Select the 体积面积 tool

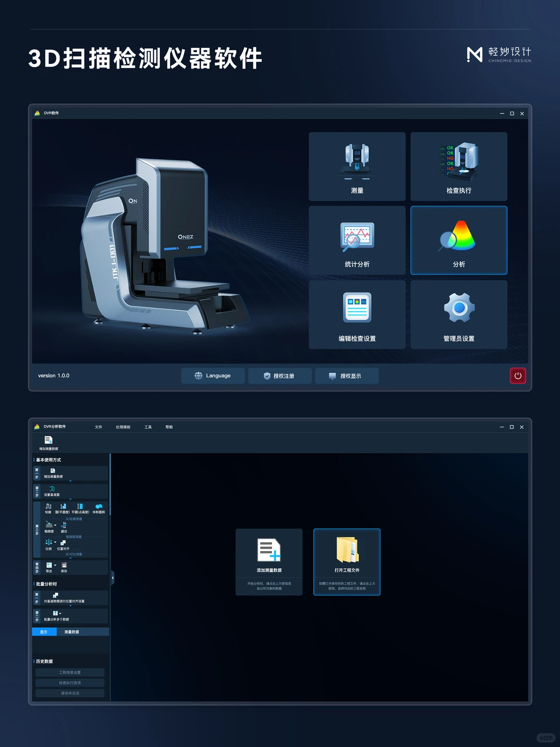click(x=99, y=506)
